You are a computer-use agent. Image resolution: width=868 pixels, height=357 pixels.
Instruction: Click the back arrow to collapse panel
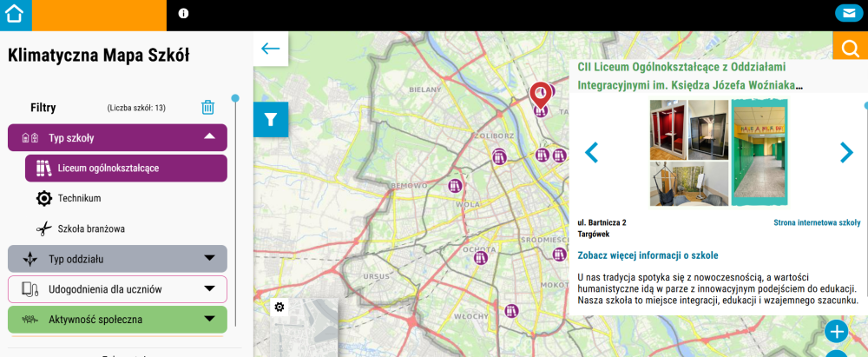[x=271, y=49]
